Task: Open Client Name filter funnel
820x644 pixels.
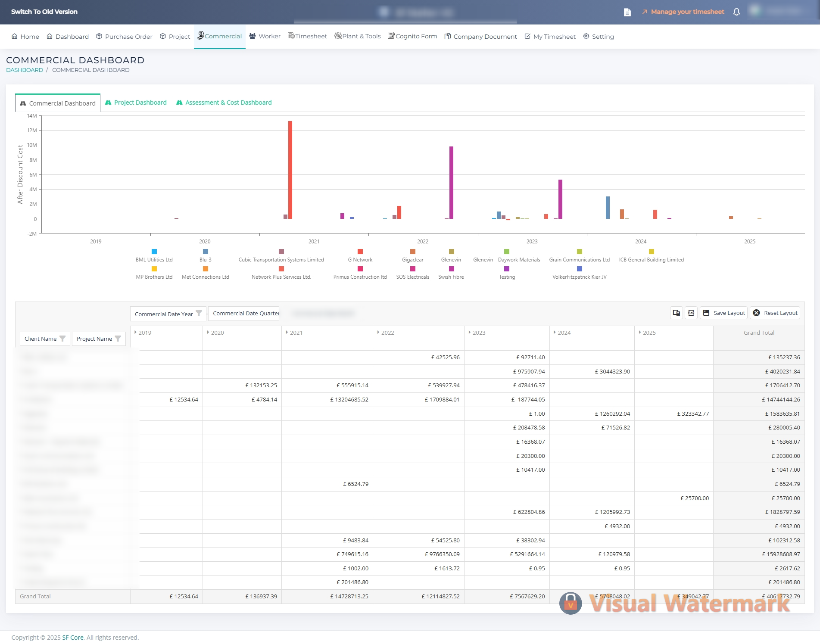Action: pyautogui.click(x=62, y=339)
